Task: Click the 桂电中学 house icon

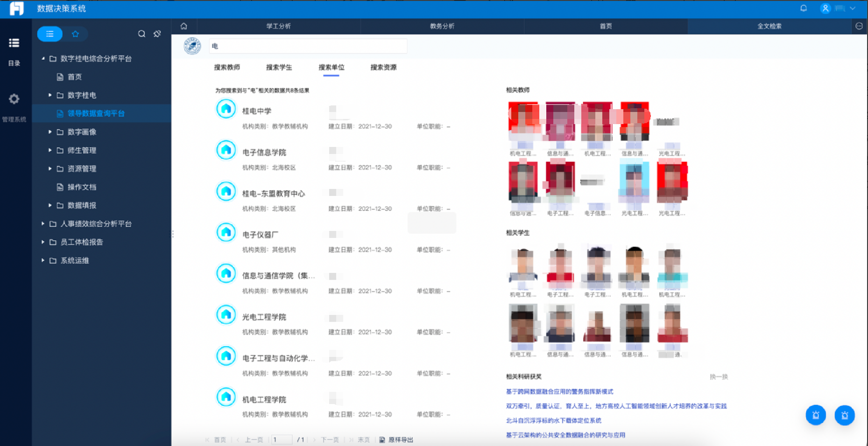Action: [226, 110]
